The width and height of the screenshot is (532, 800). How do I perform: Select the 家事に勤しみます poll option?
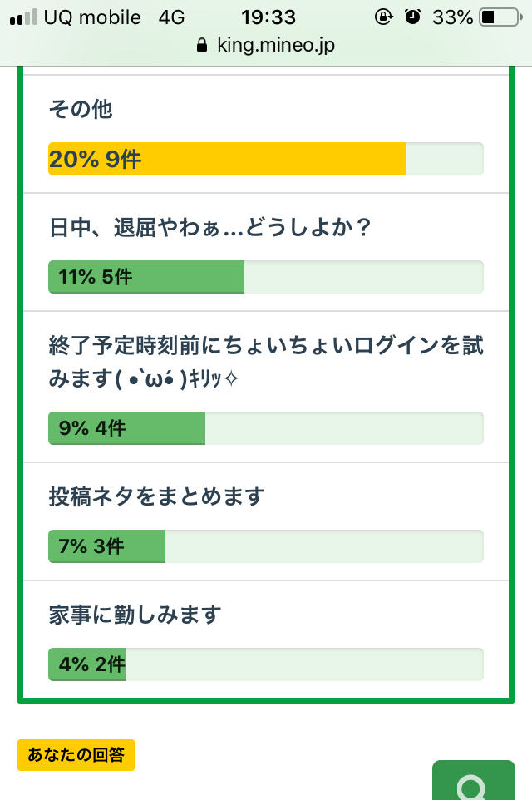135,615
